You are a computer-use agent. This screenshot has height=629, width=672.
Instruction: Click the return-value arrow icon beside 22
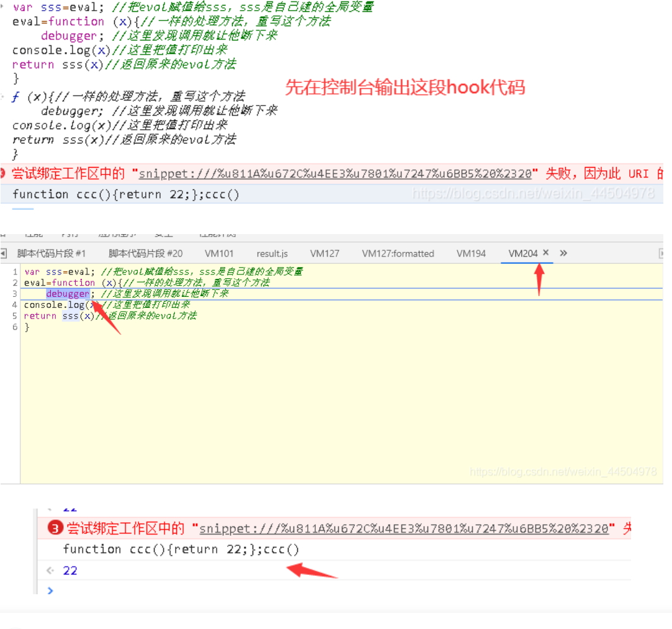point(50,570)
